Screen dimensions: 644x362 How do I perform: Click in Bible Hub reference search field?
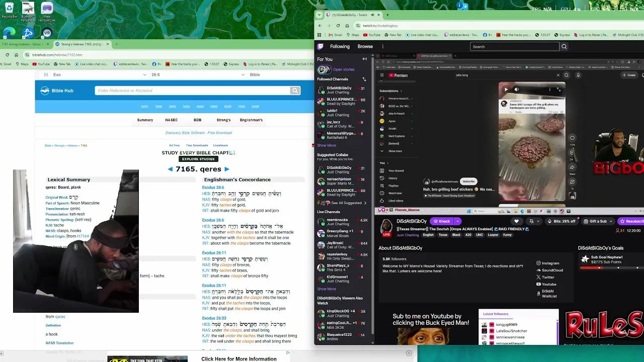(192, 90)
